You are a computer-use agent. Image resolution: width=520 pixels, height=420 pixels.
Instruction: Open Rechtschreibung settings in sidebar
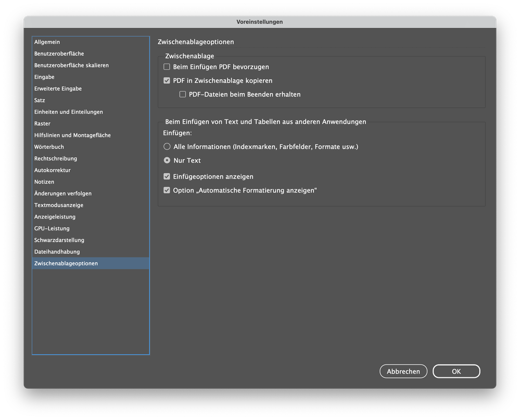pos(56,159)
